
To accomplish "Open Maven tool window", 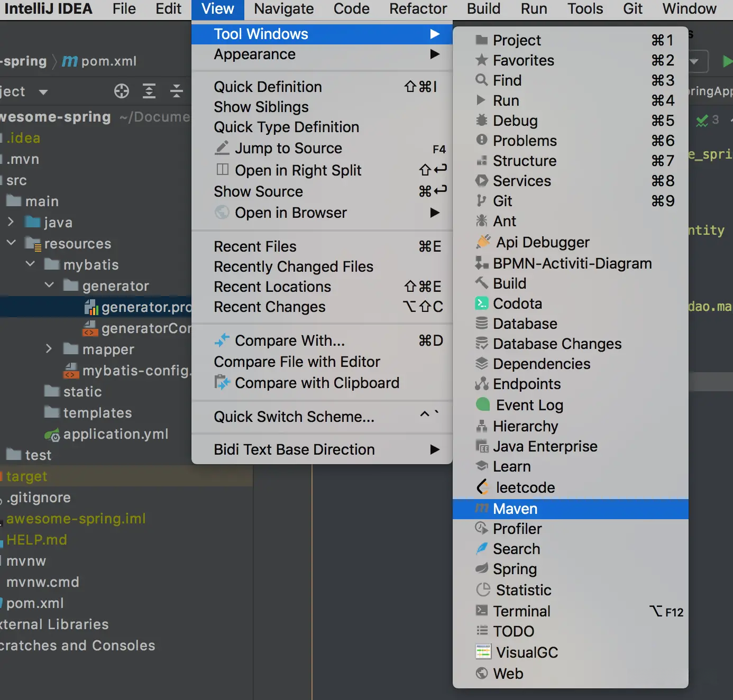I will (515, 509).
